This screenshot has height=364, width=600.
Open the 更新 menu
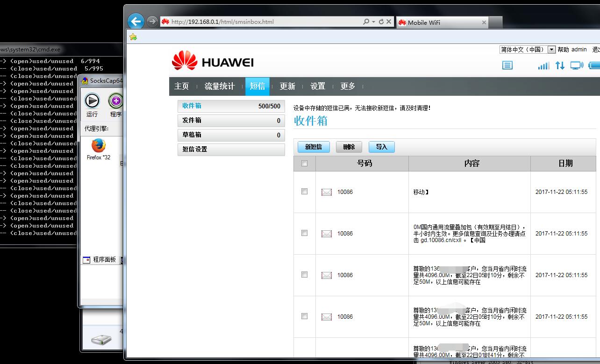[287, 86]
